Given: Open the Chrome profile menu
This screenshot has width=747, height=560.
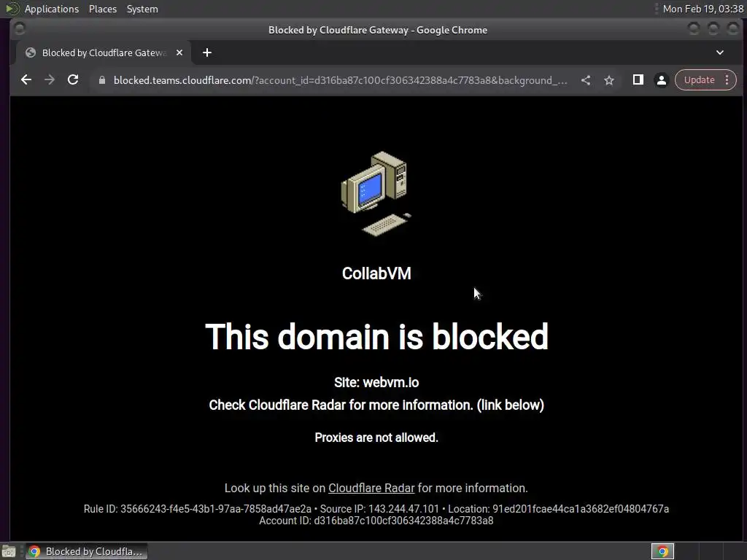Looking at the screenshot, I should pos(661,80).
